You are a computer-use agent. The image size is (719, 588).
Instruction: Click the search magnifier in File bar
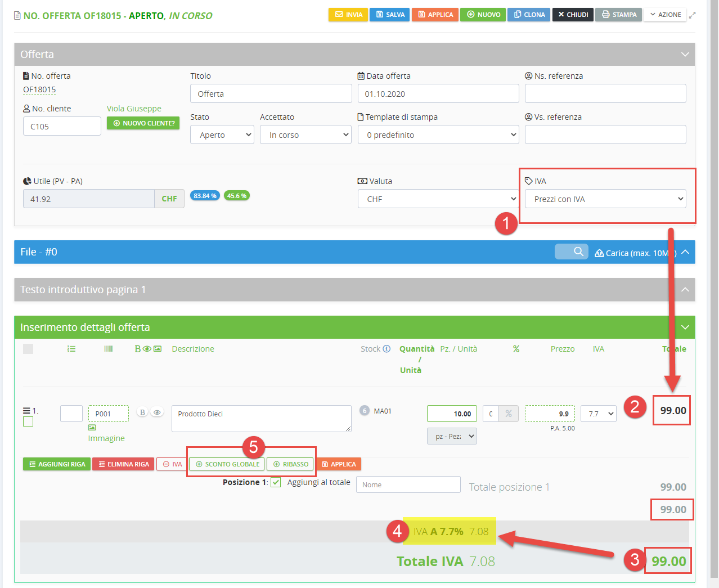[578, 252]
